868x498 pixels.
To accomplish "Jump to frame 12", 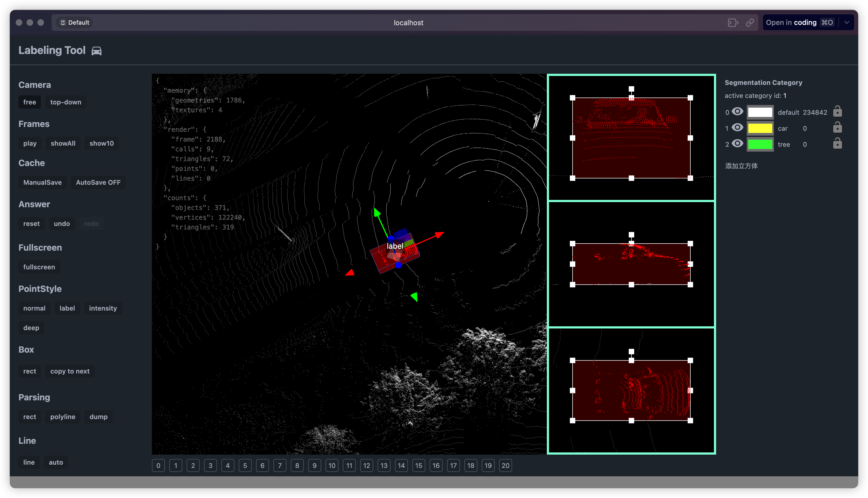I will pyautogui.click(x=367, y=465).
